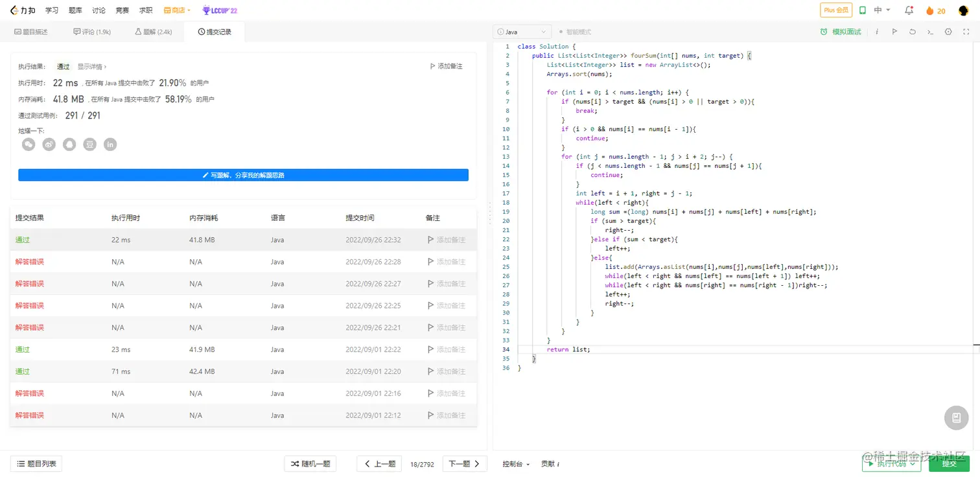Go to previous problem 上一题
Image resolution: width=980 pixels, height=477 pixels.
(x=379, y=463)
